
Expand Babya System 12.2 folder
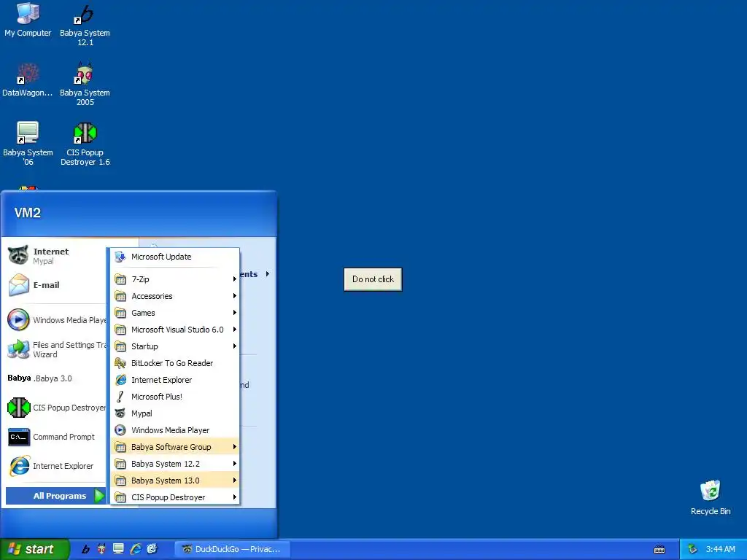175,464
